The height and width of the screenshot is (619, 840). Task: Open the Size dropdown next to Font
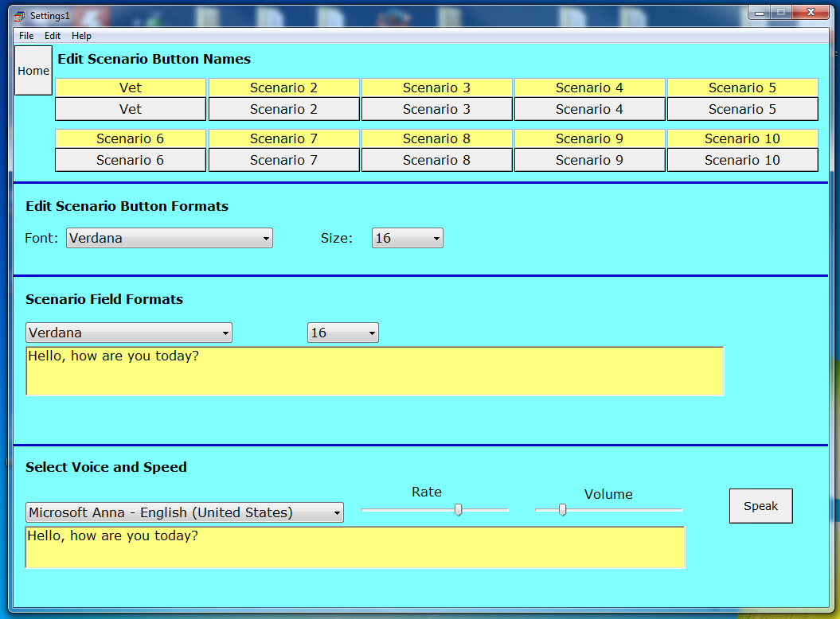pyautogui.click(x=407, y=237)
